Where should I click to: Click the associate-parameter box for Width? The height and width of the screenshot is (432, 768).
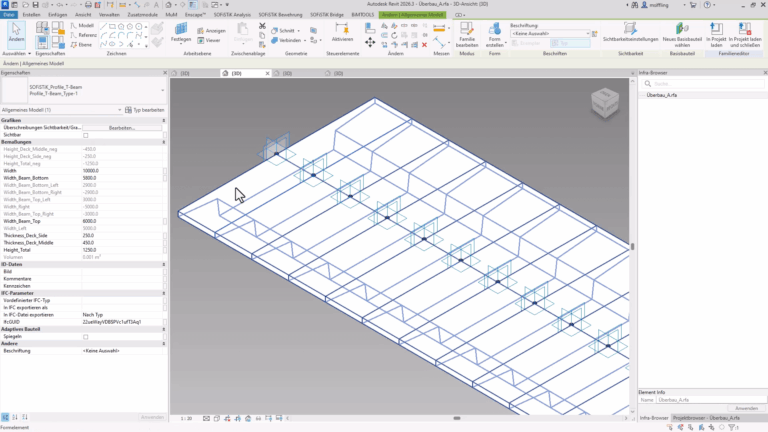[x=165, y=171]
